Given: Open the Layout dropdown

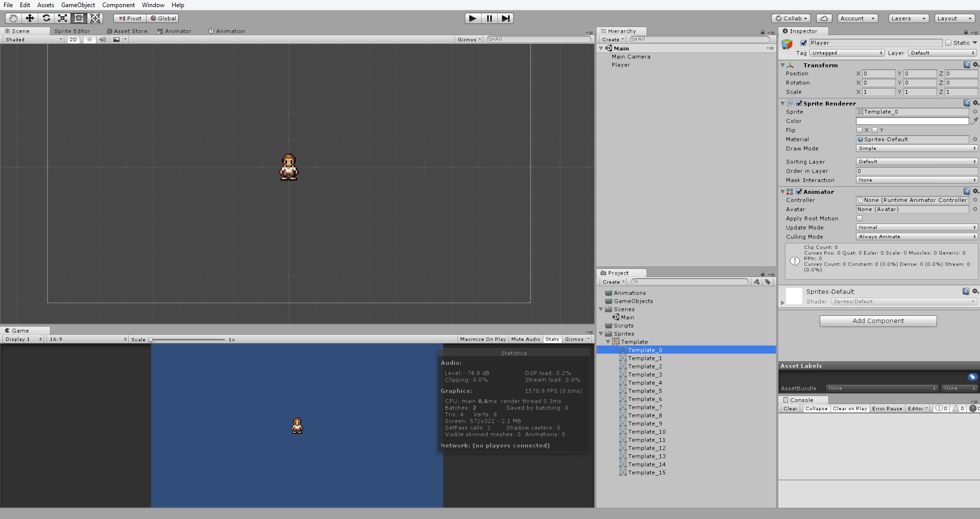Looking at the screenshot, I should [954, 18].
